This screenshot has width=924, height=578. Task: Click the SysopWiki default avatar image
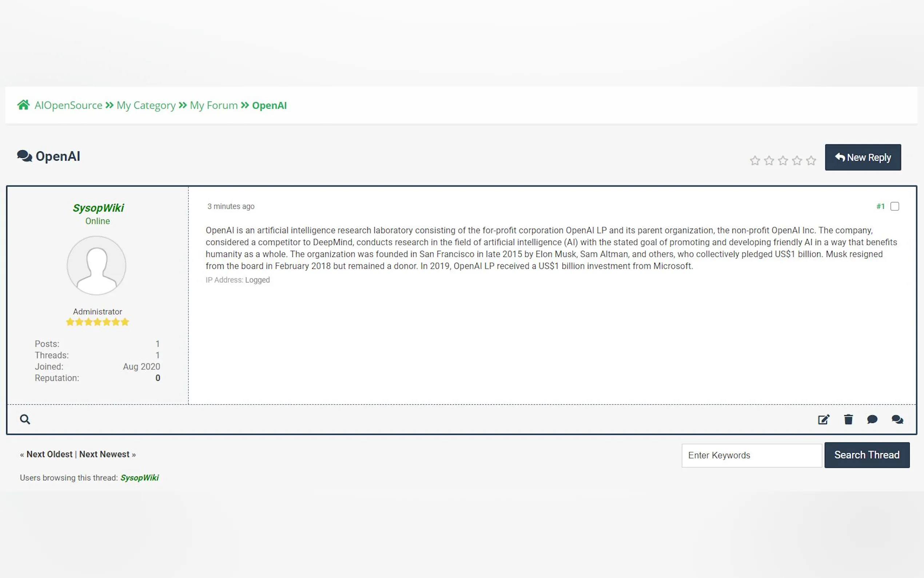click(97, 265)
